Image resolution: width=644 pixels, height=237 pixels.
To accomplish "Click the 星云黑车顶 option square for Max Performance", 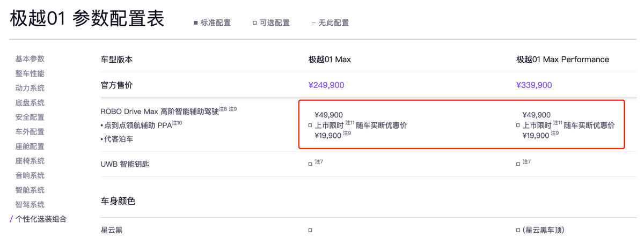I will tap(518, 231).
